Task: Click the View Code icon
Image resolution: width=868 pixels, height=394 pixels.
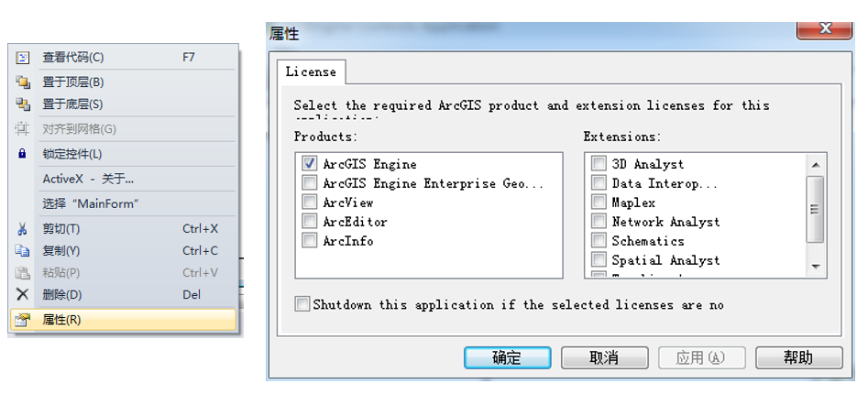Action: click(x=23, y=58)
